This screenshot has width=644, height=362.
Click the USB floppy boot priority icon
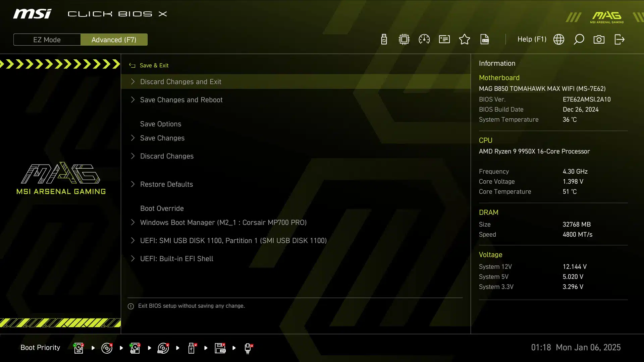[x=220, y=348]
